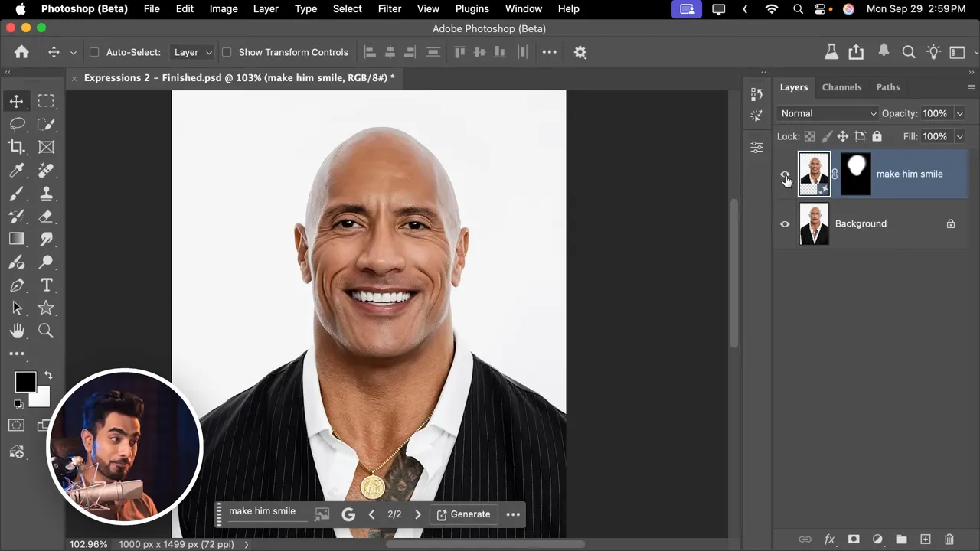The image size is (980, 551).
Task: Open the Edit Toolbar three-dots menu
Action: pyautogui.click(x=17, y=354)
